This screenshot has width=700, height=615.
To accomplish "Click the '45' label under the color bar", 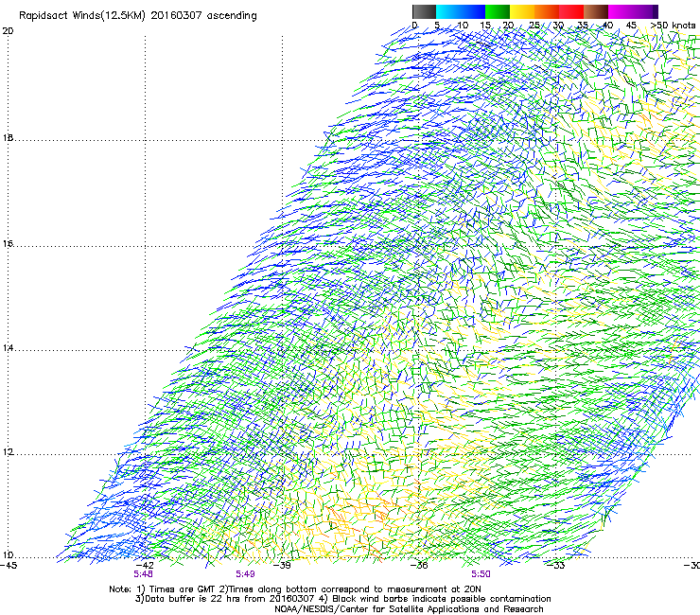I will point(631,25).
